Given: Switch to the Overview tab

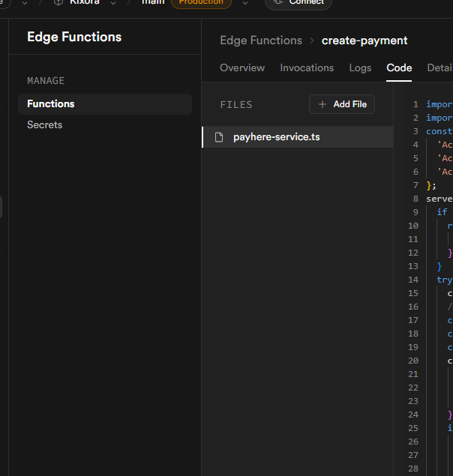Looking at the screenshot, I should 242,67.
